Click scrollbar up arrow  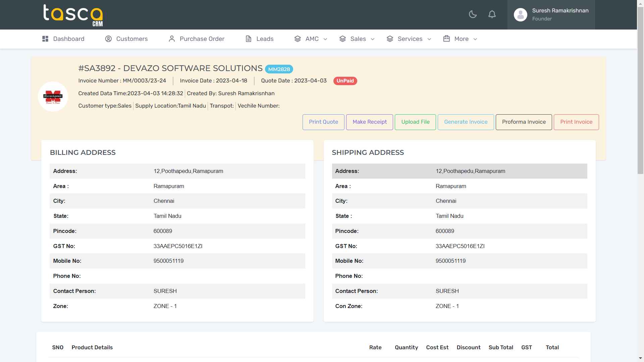(x=640, y=3)
